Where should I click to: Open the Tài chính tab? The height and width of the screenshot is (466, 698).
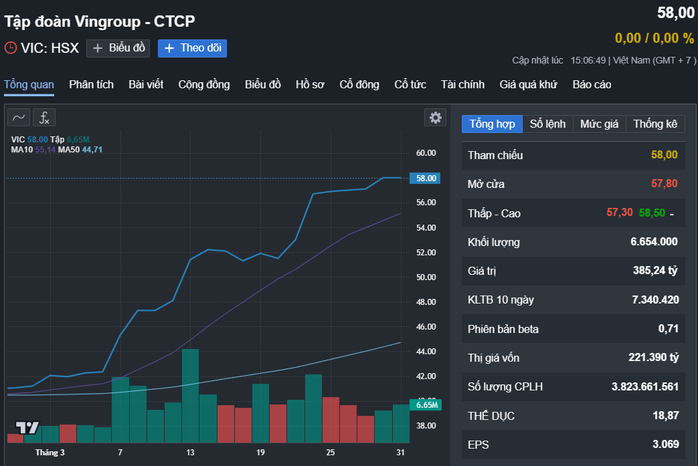pos(463,85)
